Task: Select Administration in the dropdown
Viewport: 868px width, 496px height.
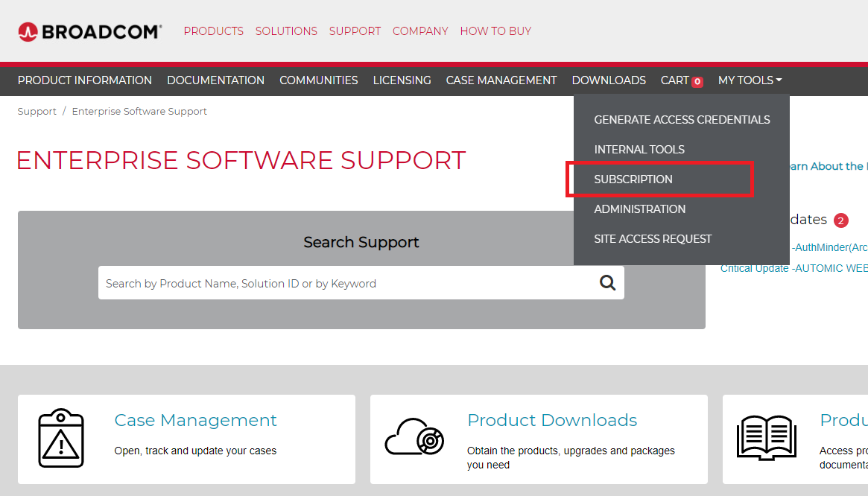Action: (639, 209)
